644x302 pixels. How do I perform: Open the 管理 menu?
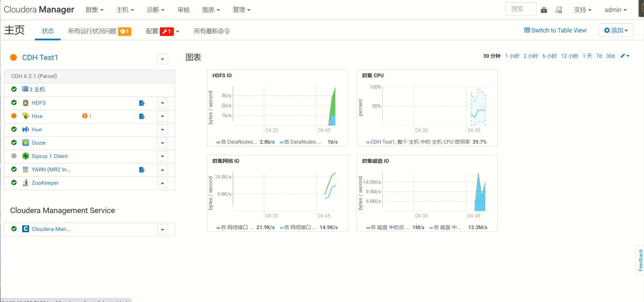[x=242, y=10]
